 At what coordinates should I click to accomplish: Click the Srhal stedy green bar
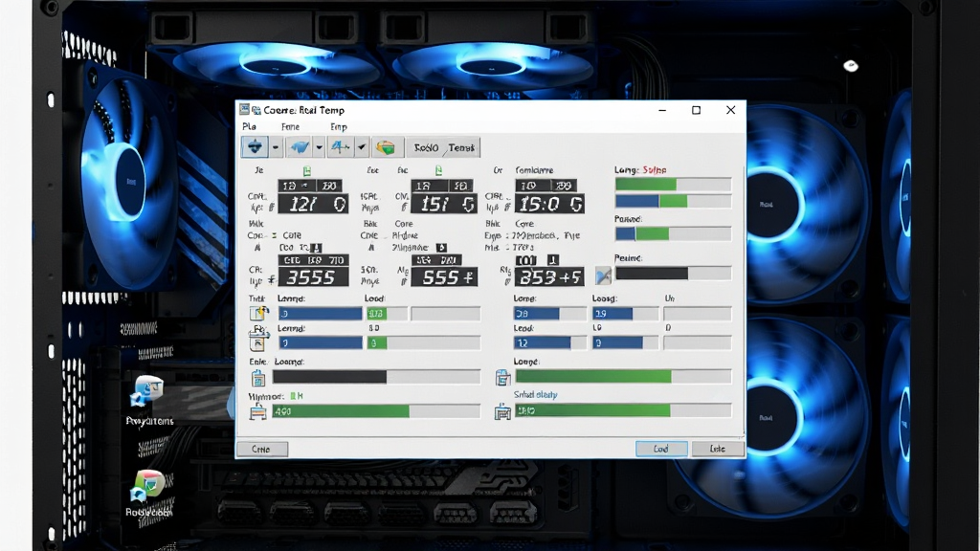[623, 410]
